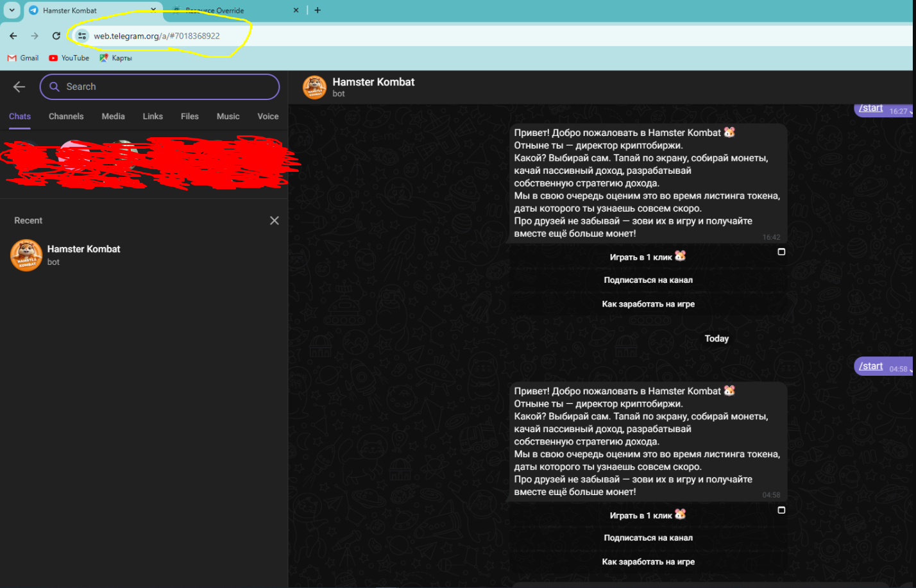Tap Подписаться на канал under the 16:42 message
Image resolution: width=916 pixels, height=588 pixels.
[x=649, y=280]
